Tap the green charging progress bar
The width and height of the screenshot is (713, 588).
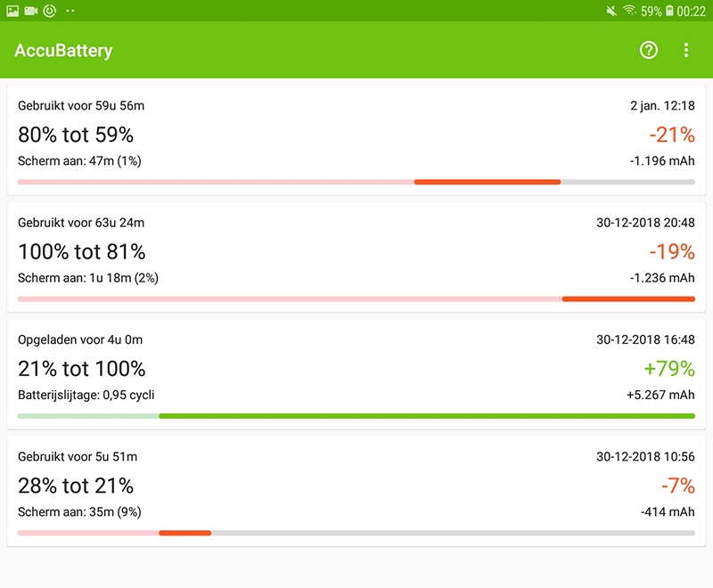[x=426, y=416]
